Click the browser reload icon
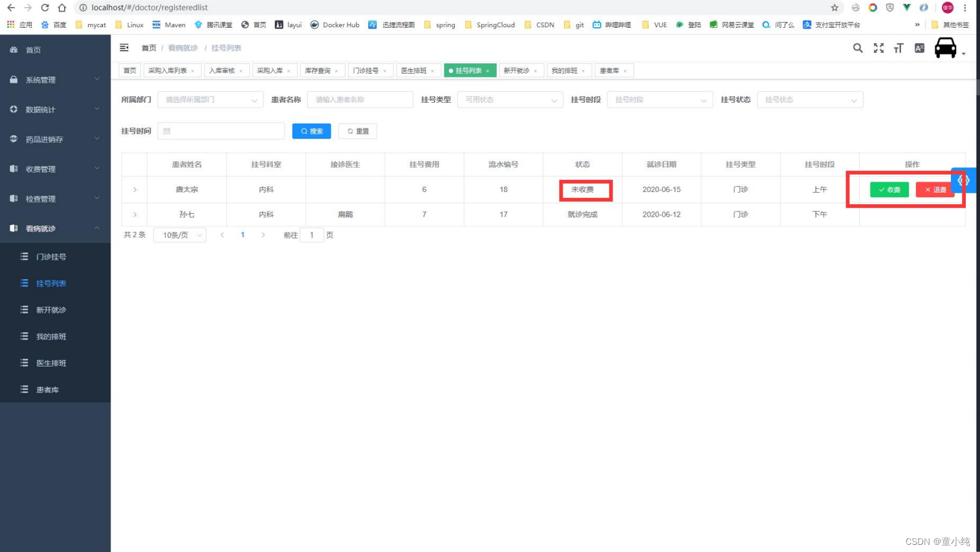 click(45, 8)
